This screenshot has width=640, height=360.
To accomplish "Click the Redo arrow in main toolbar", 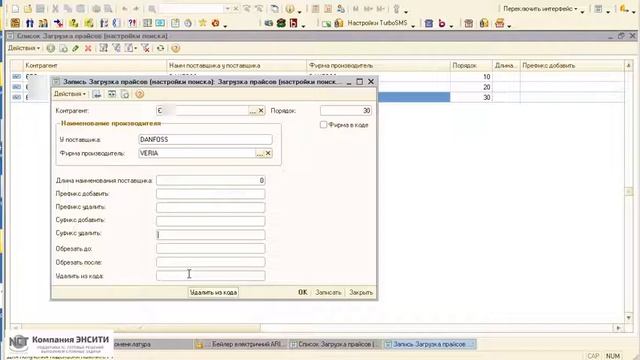I will [x=136, y=9].
